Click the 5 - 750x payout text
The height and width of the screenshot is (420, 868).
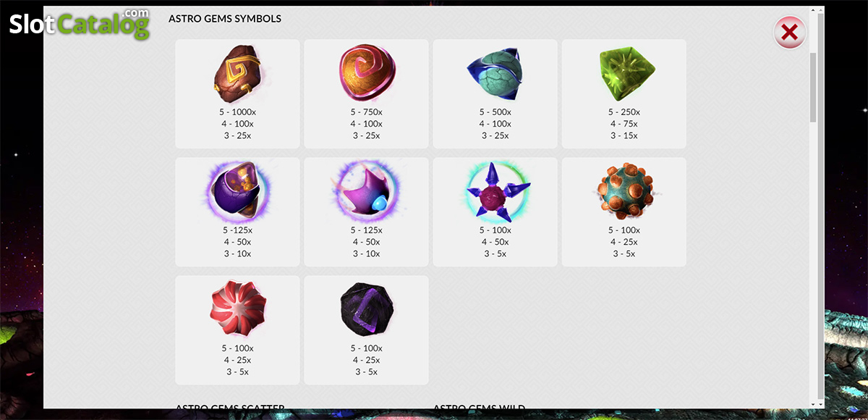point(366,112)
